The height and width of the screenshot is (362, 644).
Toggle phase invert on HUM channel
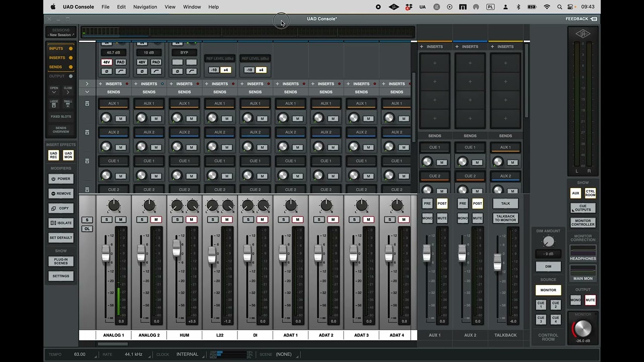pyautogui.click(x=177, y=71)
